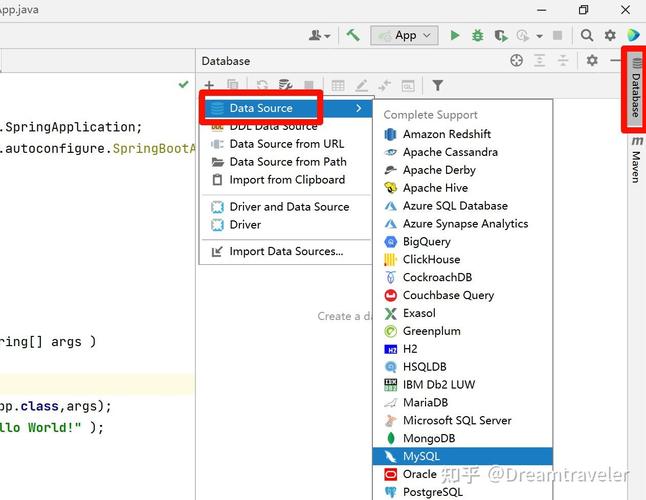
Task: Select MongoDB data source
Action: pos(462,438)
